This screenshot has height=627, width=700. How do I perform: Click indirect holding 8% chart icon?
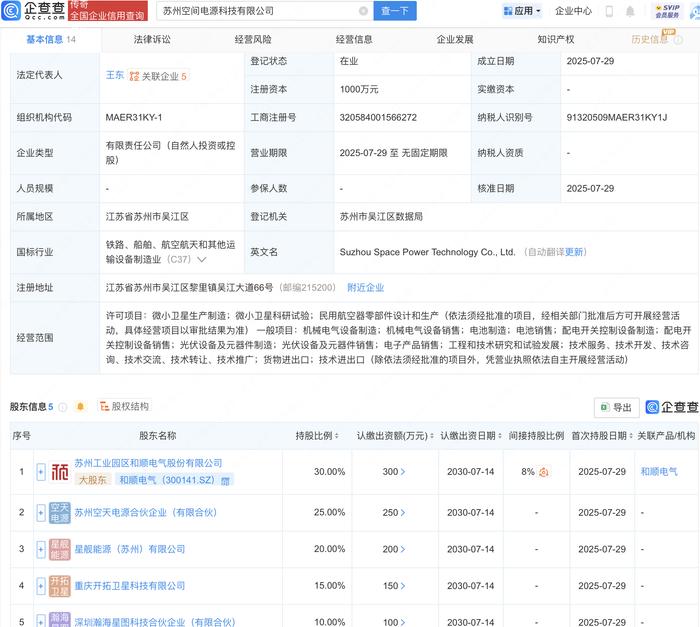(x=544, y=472)
